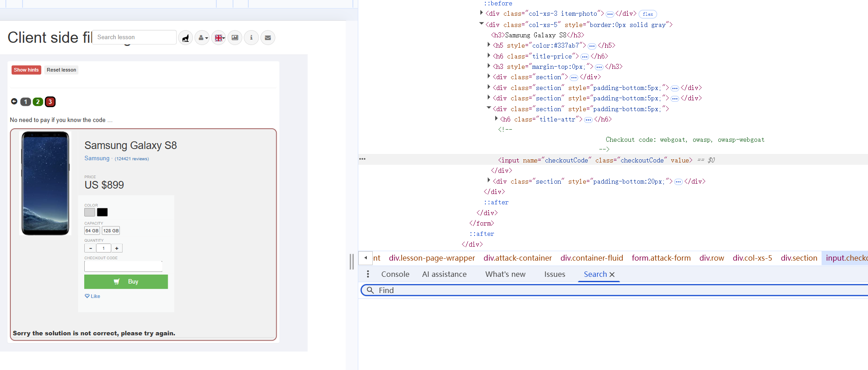Select 64 GB capacity option
This screenshot has width=868, height=370.
point(92,230)
